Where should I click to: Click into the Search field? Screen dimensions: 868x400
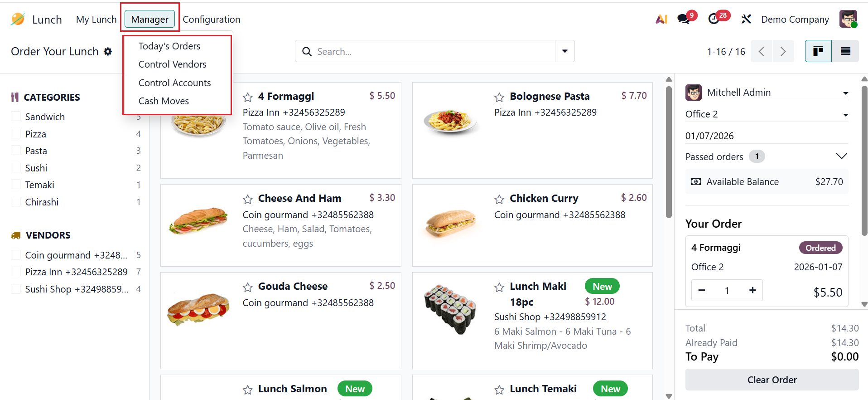click(430, 51)
